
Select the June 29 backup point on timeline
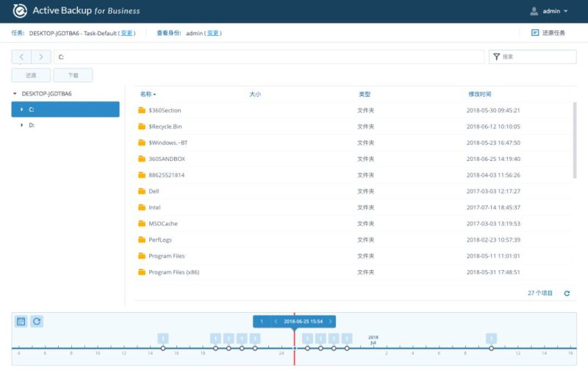347,348
